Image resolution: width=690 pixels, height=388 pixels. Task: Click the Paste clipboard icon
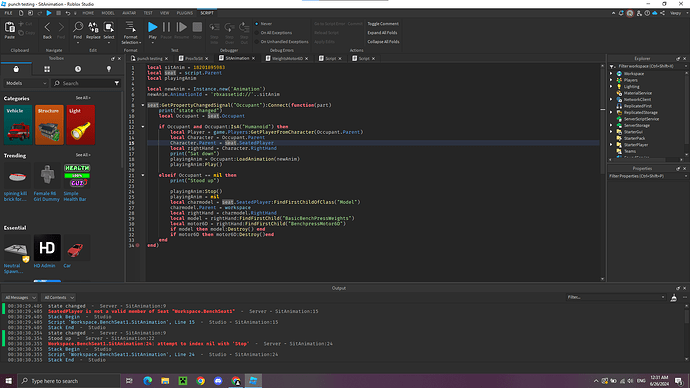(9, 28)
